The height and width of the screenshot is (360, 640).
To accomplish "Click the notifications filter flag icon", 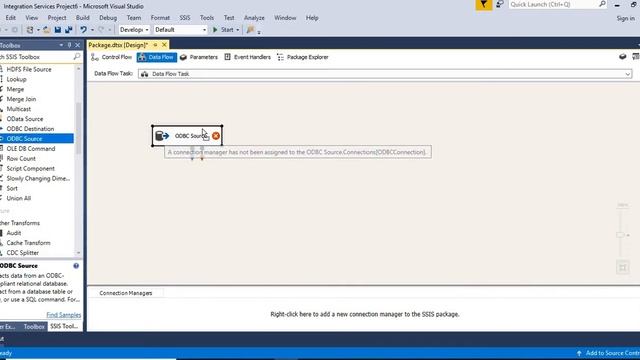I will [484, 5].
